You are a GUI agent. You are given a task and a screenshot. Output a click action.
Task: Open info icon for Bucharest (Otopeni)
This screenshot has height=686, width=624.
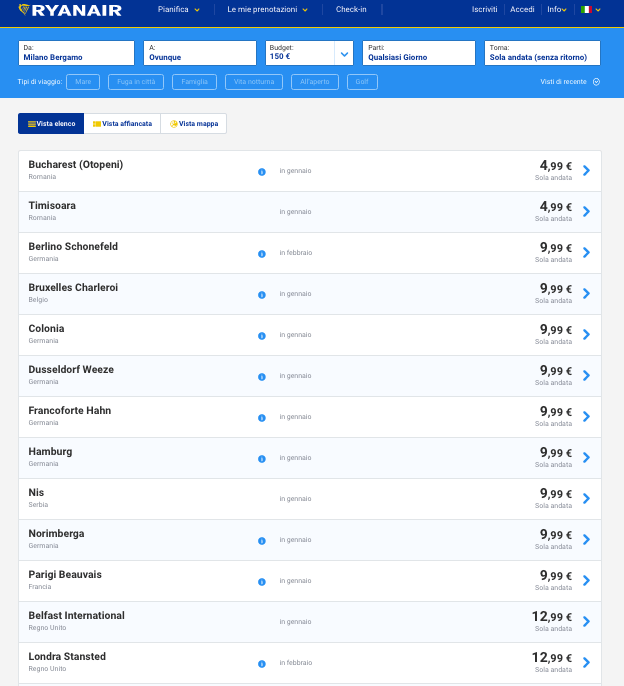262,171
